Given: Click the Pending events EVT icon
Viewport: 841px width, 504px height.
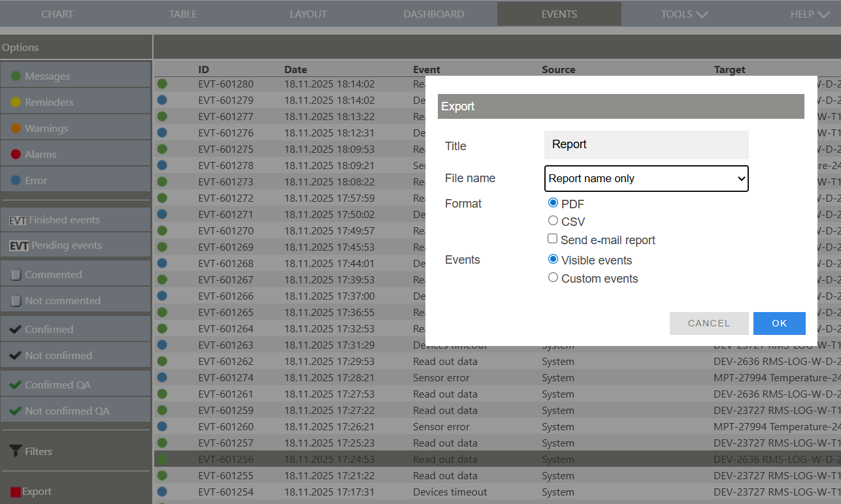Looking at the screenshot, I should click(x=18, y=245).
